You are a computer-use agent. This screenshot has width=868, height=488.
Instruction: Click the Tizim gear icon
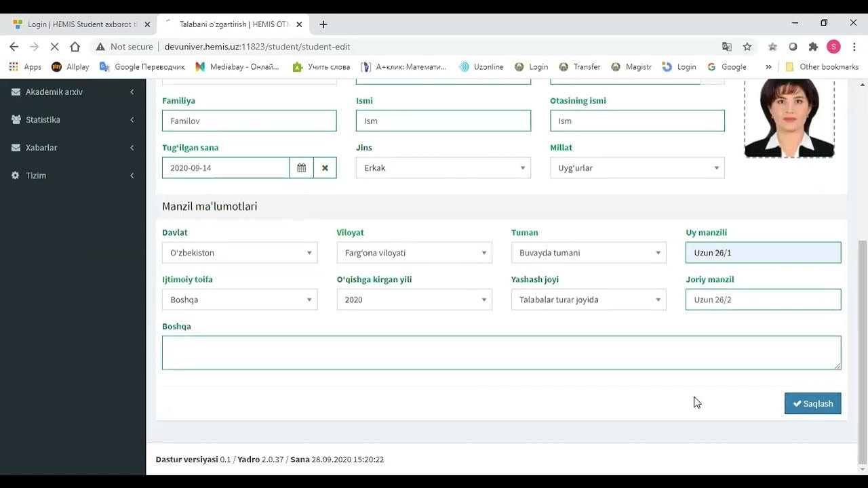(x=16, y=175)
